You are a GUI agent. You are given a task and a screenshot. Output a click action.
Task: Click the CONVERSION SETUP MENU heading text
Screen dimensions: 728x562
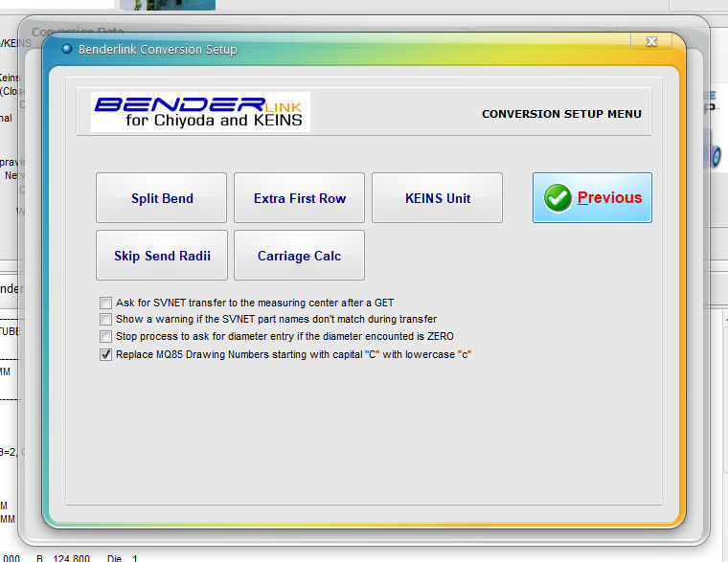click(x=561, y=114)
